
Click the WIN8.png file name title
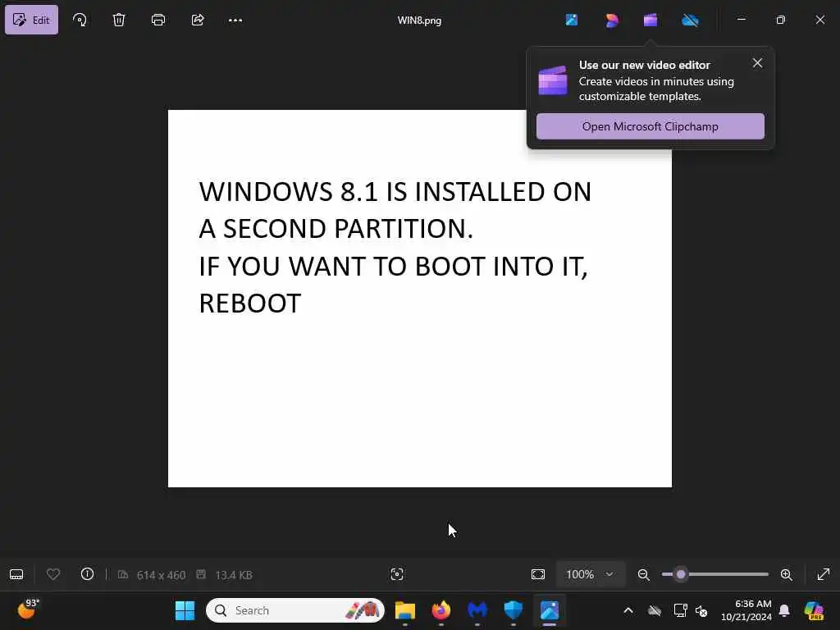click(419, 21)
